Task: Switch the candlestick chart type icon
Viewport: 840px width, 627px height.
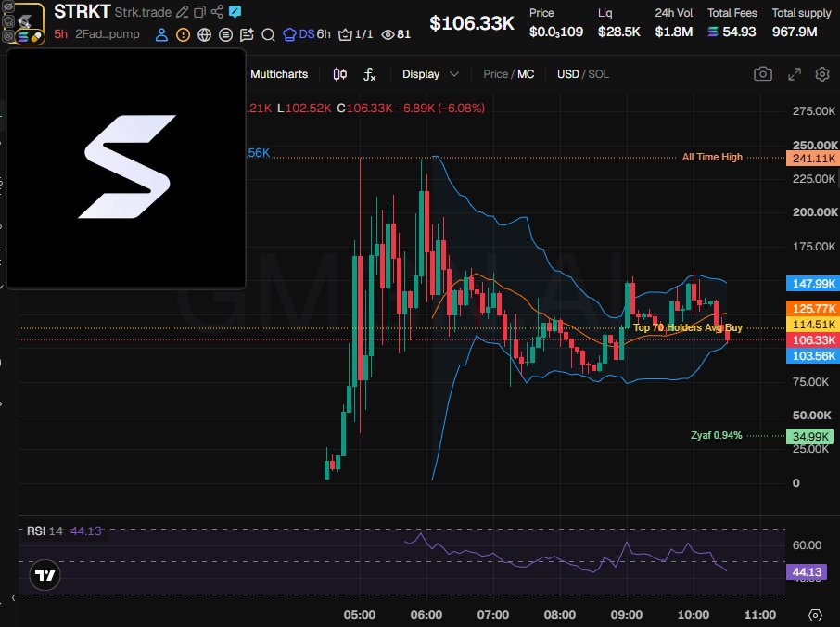Action: click(x=339, y=74)
